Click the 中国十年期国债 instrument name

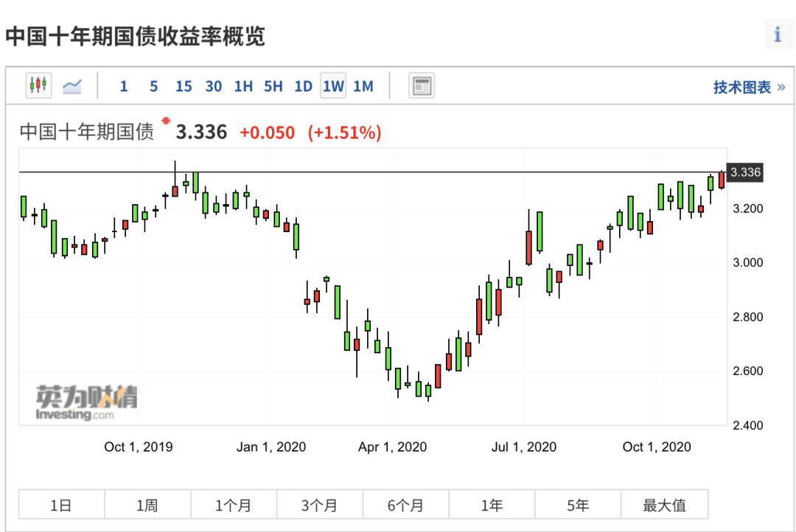tap(87, 131)
